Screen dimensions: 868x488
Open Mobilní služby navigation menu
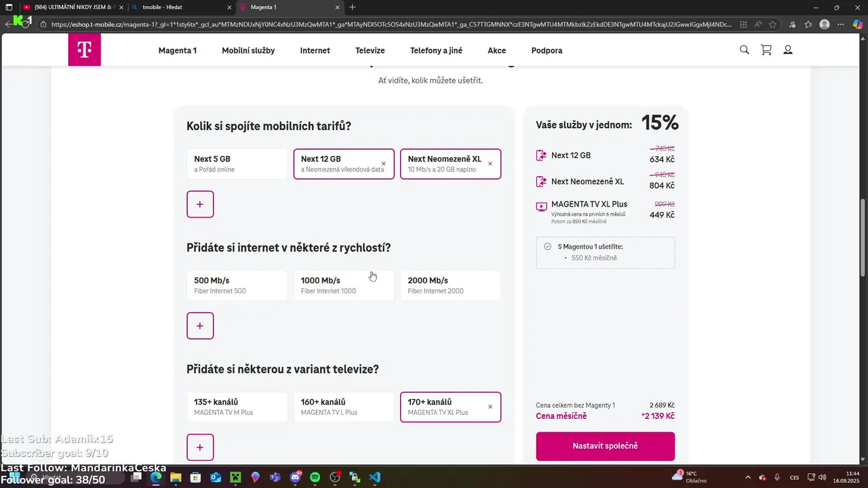[248, 50]
